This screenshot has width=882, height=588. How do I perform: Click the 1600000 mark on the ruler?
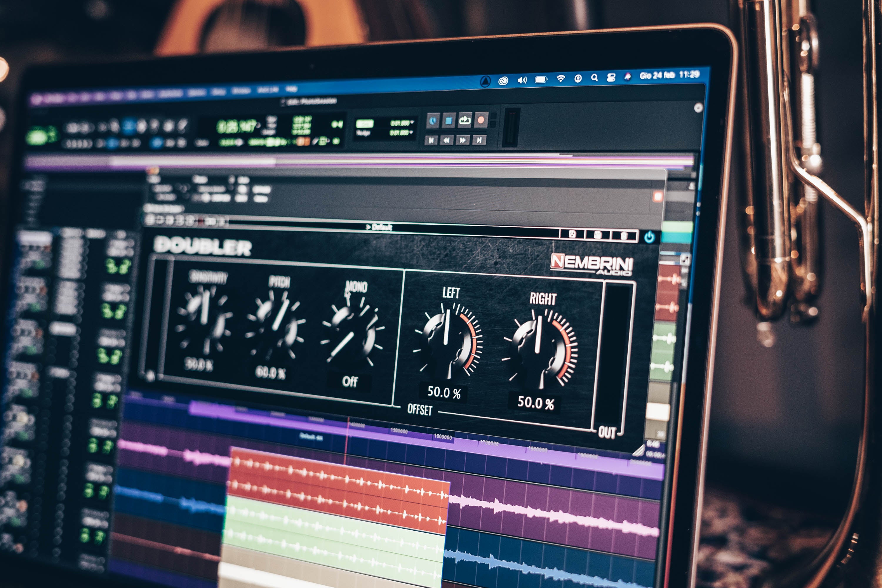442,437
